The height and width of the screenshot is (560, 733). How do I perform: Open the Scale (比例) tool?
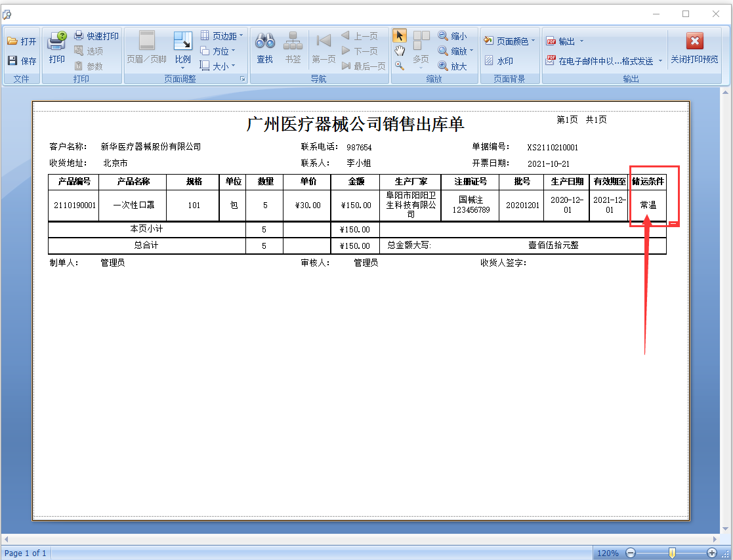(183, 47)
